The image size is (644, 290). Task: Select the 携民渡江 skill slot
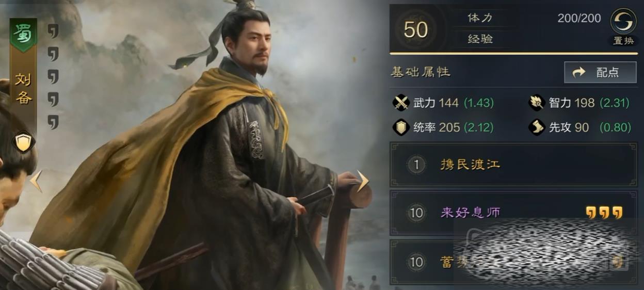pos(513,165)
